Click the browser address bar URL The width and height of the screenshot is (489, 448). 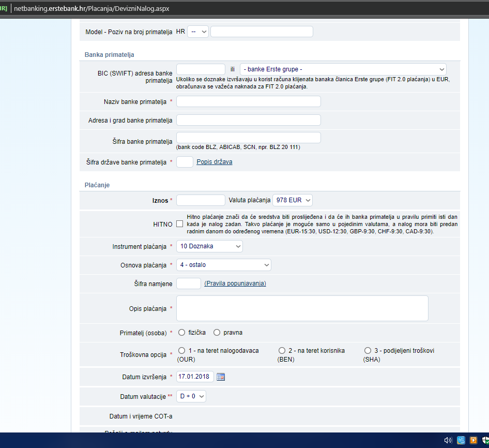click(91, 8)
